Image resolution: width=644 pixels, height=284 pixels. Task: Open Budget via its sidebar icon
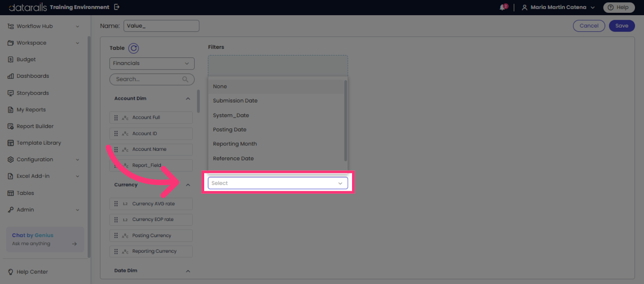point(10,59)
